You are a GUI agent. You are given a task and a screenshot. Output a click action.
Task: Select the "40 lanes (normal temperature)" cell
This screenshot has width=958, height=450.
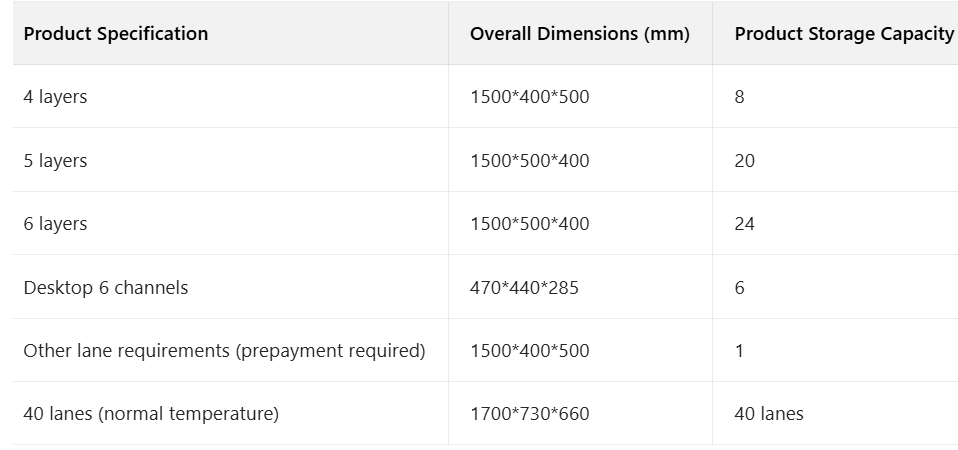(x=151, y=414)
